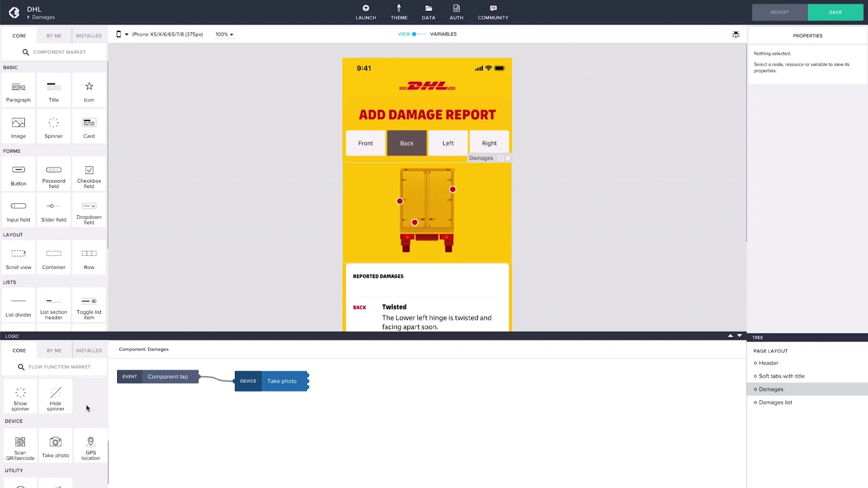868x488 pixels.
Task: Pick Take photo in the flow function palette
Action: click(x=55, y=446)
